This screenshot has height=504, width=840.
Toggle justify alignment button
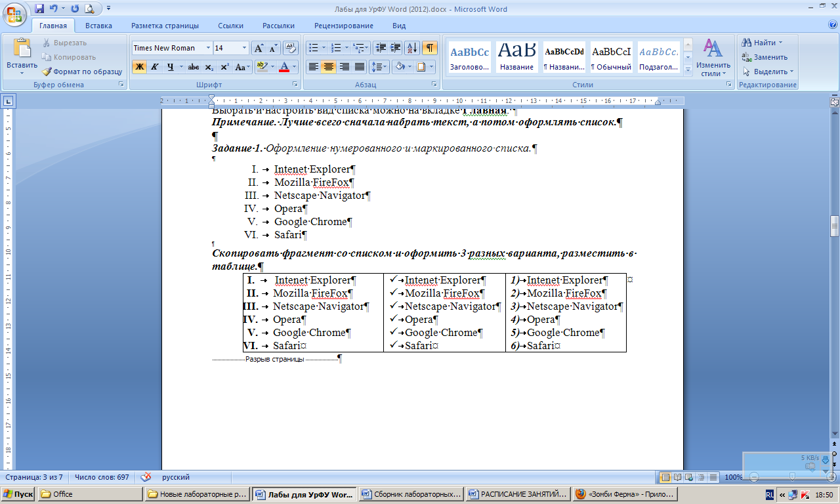pyautogui.click(x=359, y=66)
